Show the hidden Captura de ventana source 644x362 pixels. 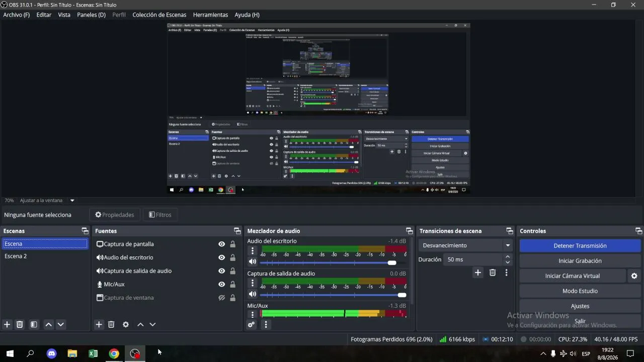[x=221, y=298]
